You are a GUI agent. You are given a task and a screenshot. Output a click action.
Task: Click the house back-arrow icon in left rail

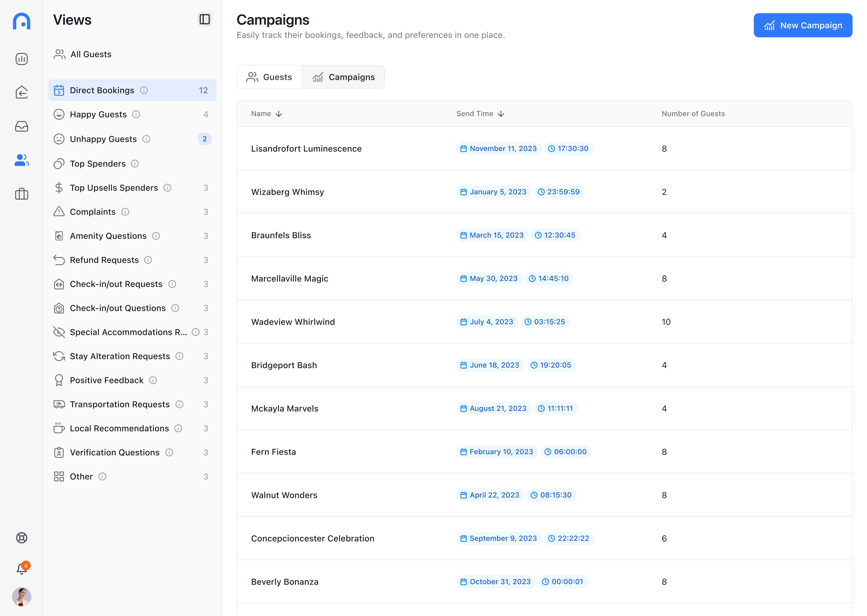(x=22, y=92)
